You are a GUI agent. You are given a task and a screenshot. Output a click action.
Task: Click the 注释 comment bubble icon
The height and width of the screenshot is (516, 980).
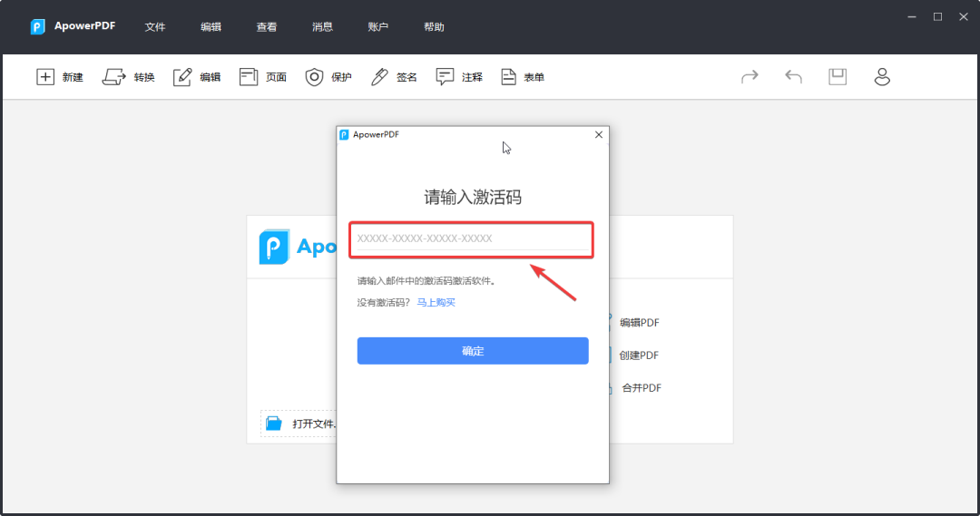[445, 77]
